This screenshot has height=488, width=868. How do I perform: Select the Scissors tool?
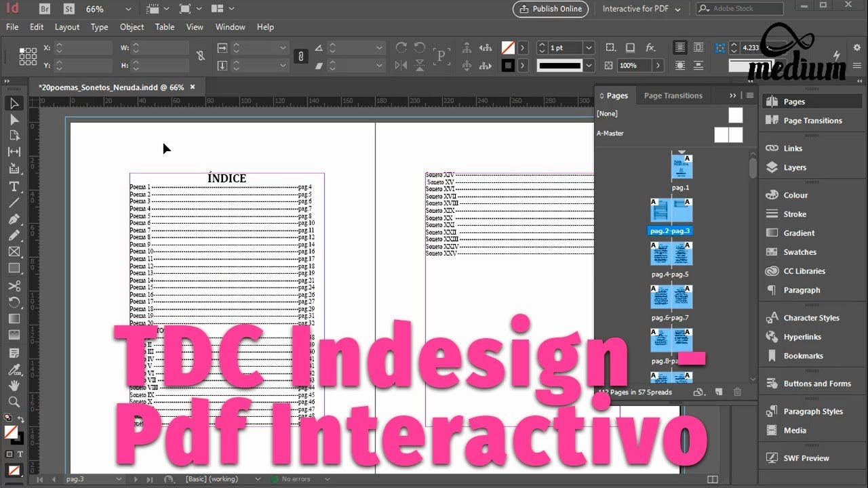click(x=14, y=285)
